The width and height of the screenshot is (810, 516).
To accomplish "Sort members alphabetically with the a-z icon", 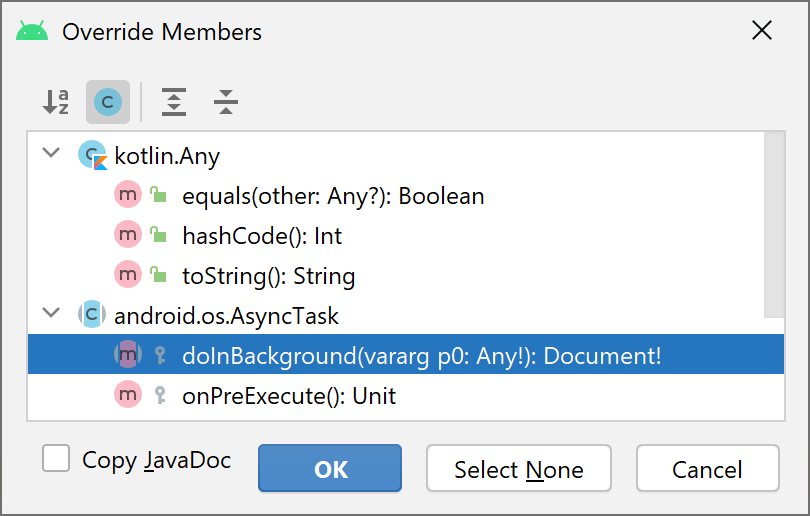I will point(56,102).
